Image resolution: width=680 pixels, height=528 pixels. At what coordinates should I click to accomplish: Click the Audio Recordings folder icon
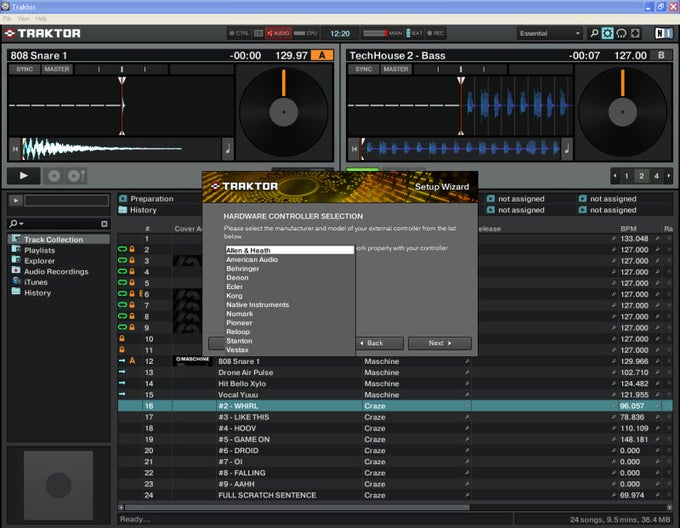tap(16, 271)
